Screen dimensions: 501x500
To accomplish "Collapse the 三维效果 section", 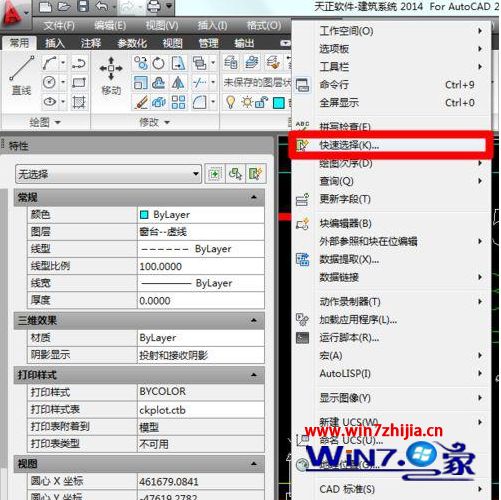I will point(254,320).
